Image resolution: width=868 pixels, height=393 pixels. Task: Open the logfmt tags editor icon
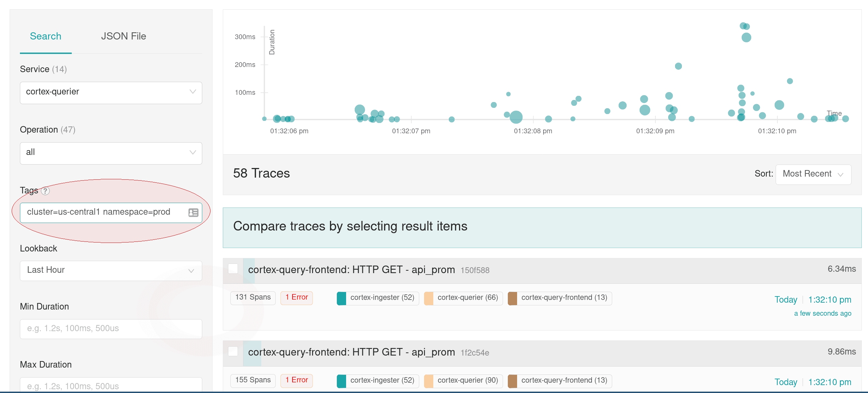193,213
